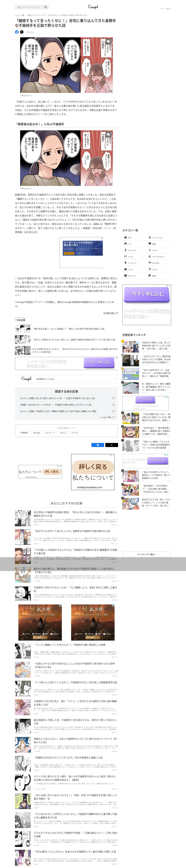Click the ページトップへ戻る button
The height and width of the screenshot is (868, 186).
[x=146, y=554]
